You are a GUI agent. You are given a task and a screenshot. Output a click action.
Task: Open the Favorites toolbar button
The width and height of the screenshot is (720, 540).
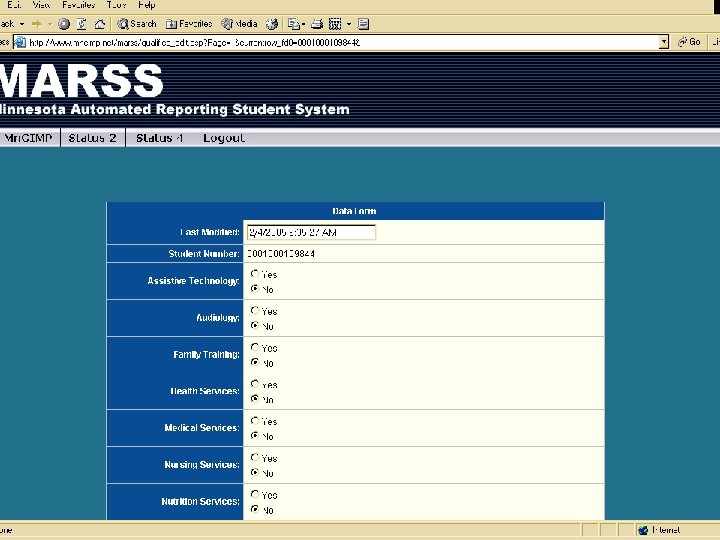189,24
